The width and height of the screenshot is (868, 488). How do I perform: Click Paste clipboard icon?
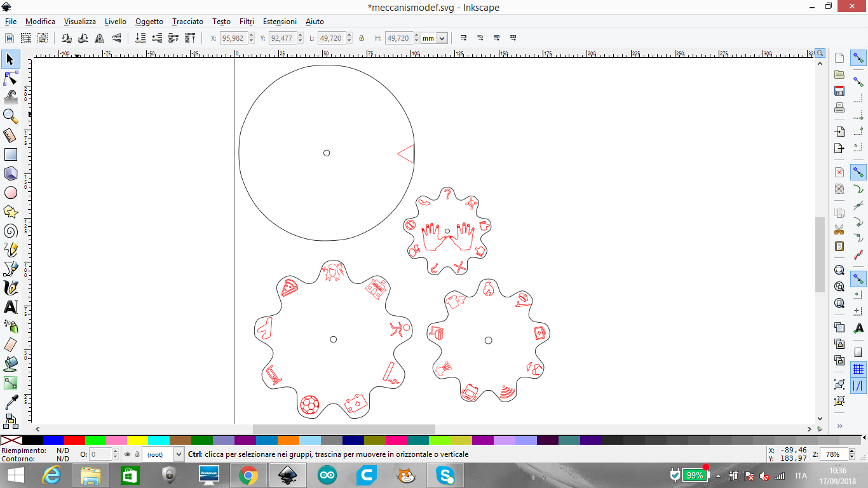839,246
